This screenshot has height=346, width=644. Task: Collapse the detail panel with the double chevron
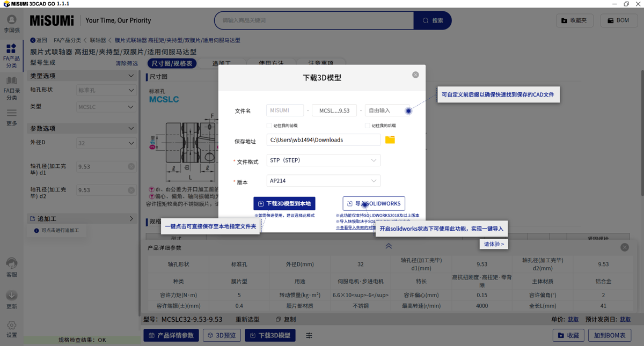(x=389, y=246)
